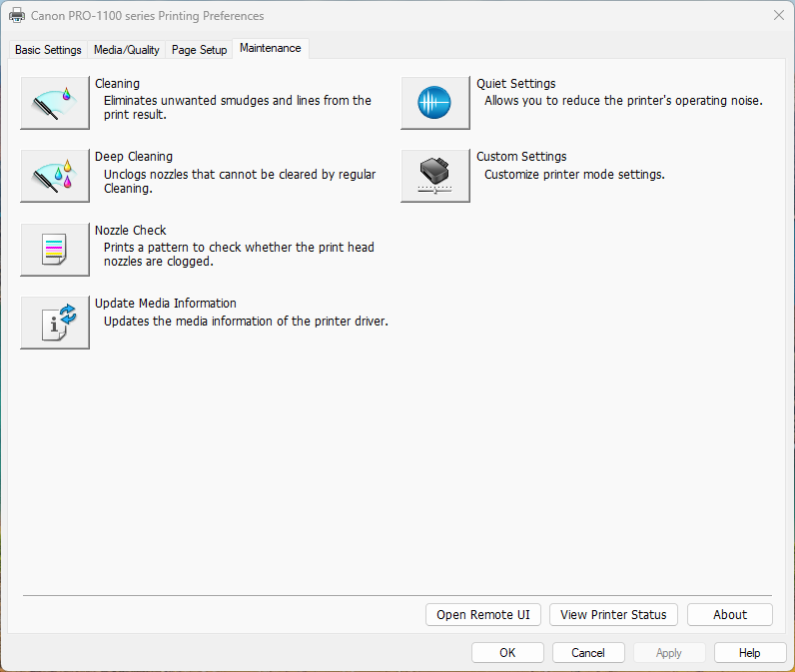
Task: Cancel the printing preferences dialog
Action: coord(588,653)
